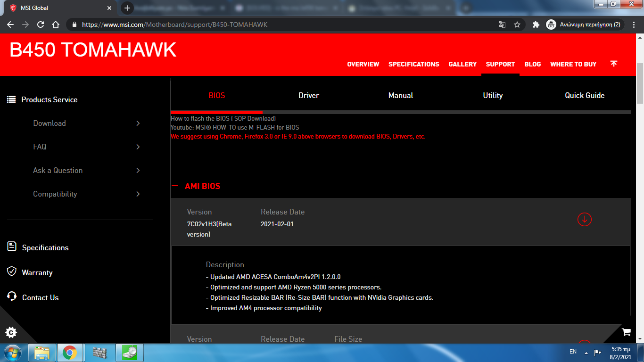Screen dimensions: 644x362
Task: Open BLOG in top navigation
Action: click(x=533, y=64)
